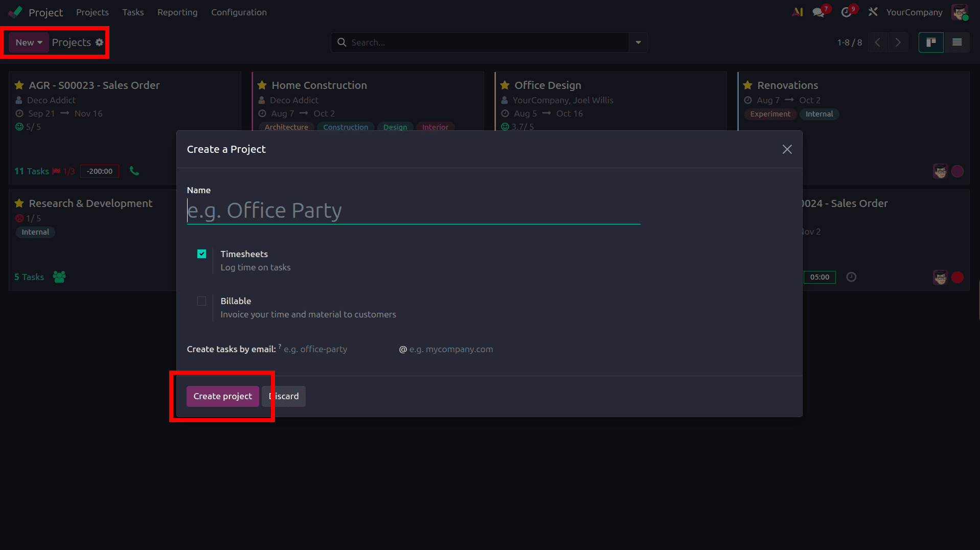Click the Experiment tag on Renovations card
This screenshot has width=980, height=550.
click(x=770, y=114)
